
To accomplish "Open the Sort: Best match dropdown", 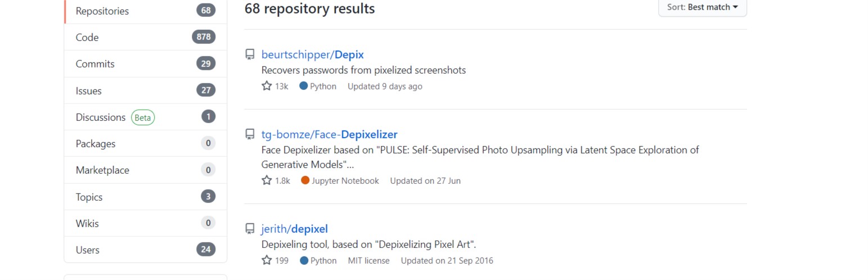I will click(702, 7).
